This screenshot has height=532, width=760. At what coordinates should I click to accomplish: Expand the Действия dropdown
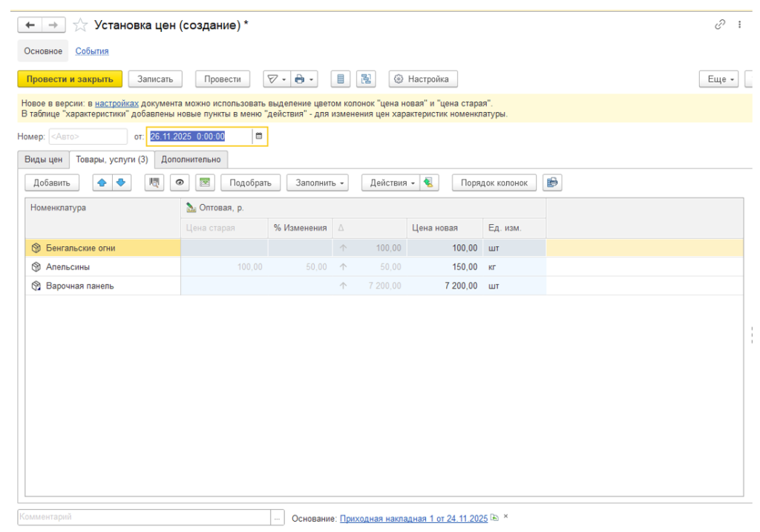point(393,183)
